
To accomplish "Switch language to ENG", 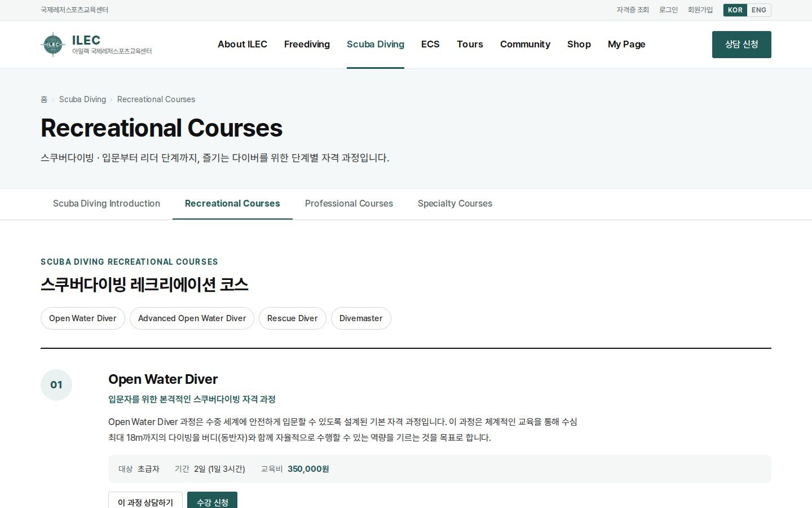I will 759,10.
